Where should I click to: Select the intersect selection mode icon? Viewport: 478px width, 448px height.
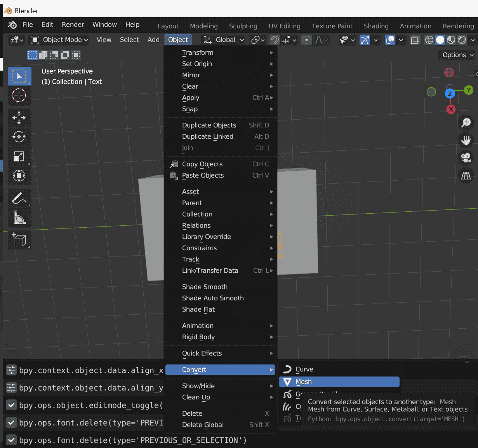tap(76, 55)
